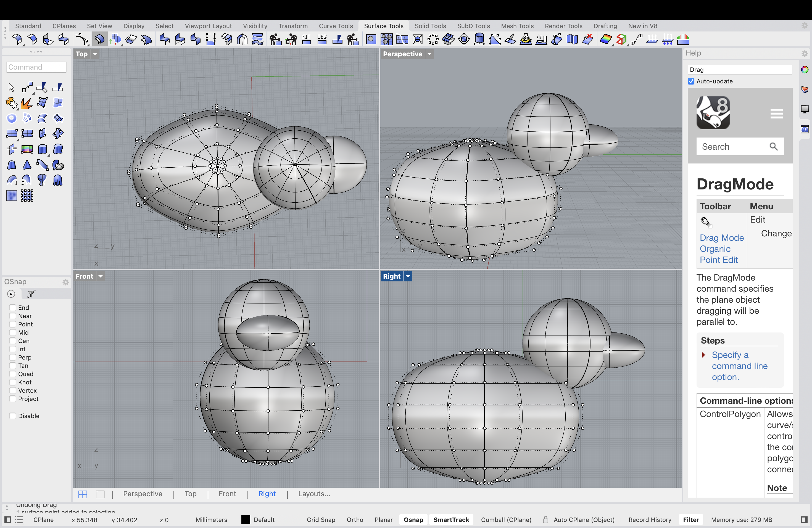The width and height of the screenshot is (812, 528).
Task: Switch to the Perspective viewport tab at bottom
Action: pyautogui.click(x=143, y=494)
